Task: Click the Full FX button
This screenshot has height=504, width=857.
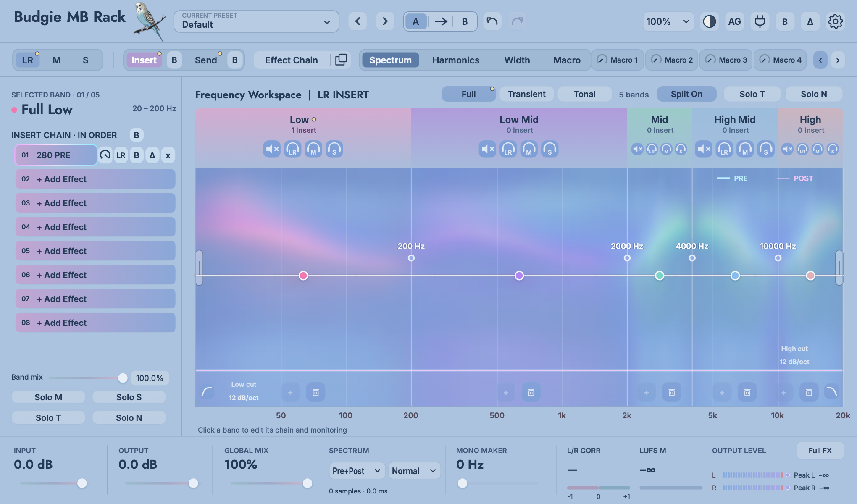Action: pos(820,450)
